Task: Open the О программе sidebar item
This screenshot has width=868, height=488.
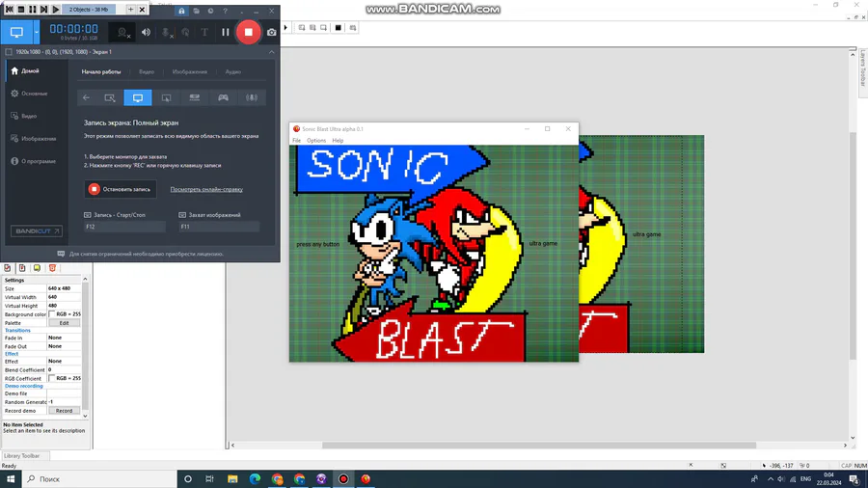Action: [37, 162]
